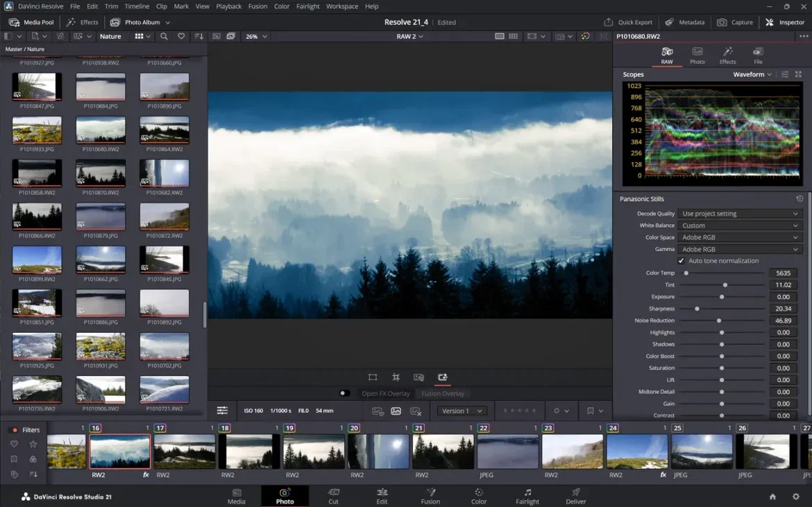Click the Capture button
The image size is (812, 507).
tap(735, 22)
